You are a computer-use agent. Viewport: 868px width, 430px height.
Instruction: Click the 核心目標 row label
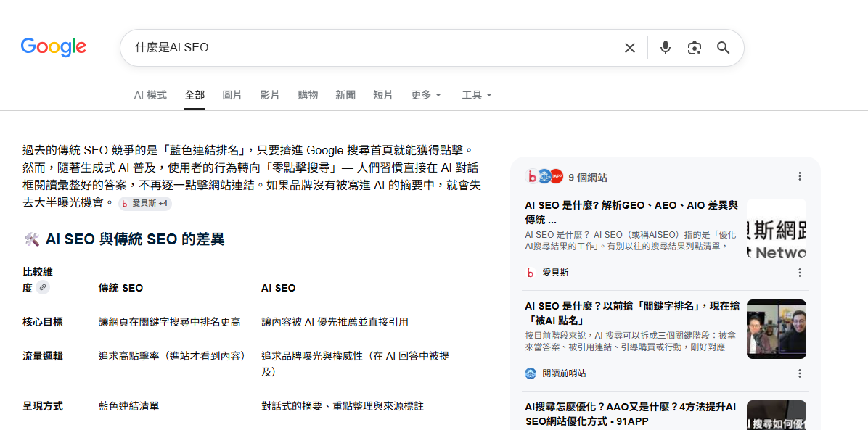pos(43,322)
